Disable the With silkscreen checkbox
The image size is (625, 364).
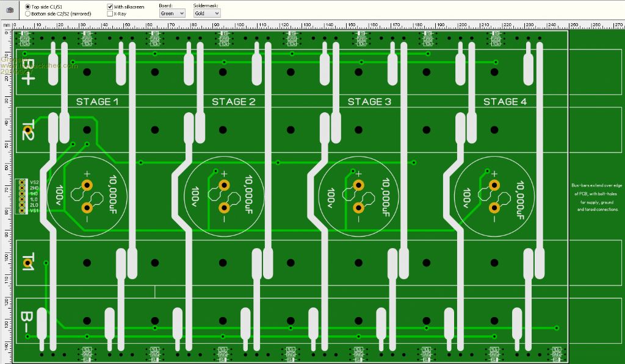pyautogui.click(x=110, y=6)
